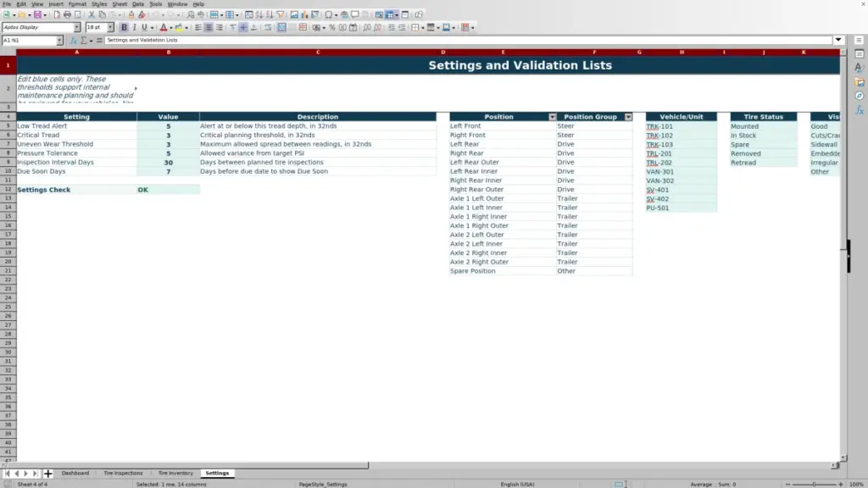Switch to the Dashboard sheet tab
Viewport: 868px width, 488px height.
pos(75,473)
